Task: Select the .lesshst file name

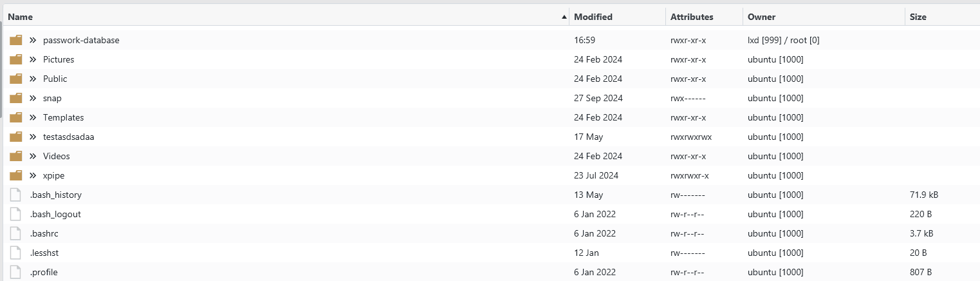Action: point(44,253)
